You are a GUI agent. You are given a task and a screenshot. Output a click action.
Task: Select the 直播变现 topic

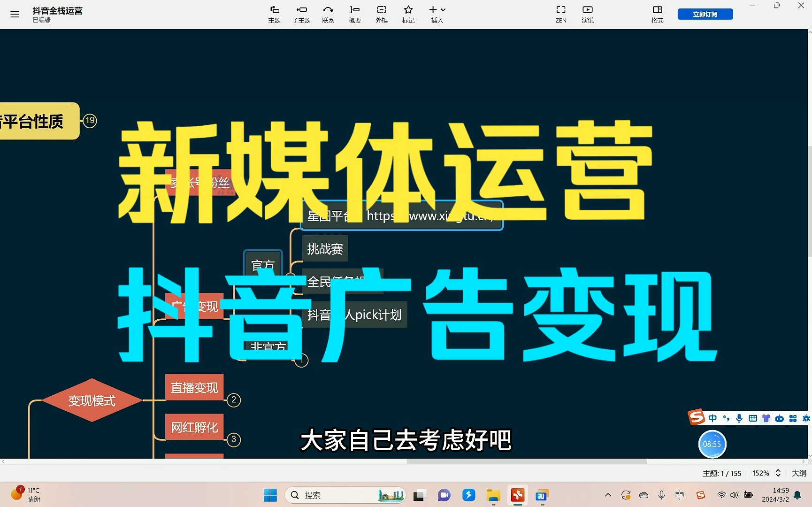(x=194, y=388)
